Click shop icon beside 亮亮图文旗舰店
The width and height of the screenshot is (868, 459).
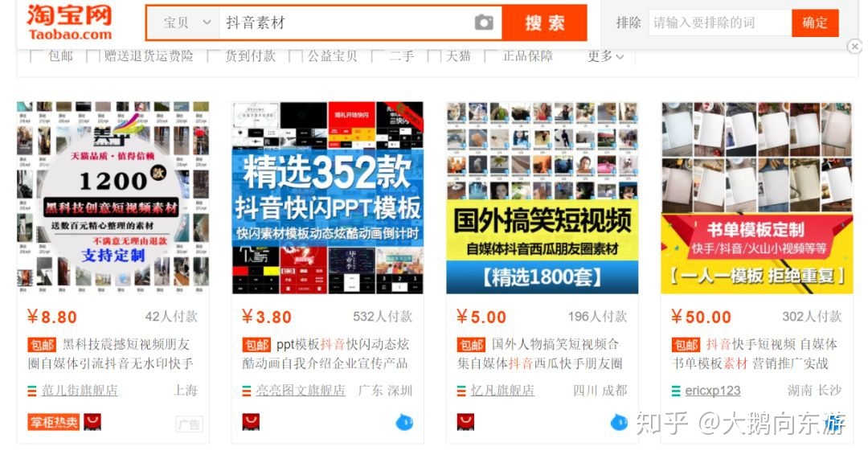247,391
